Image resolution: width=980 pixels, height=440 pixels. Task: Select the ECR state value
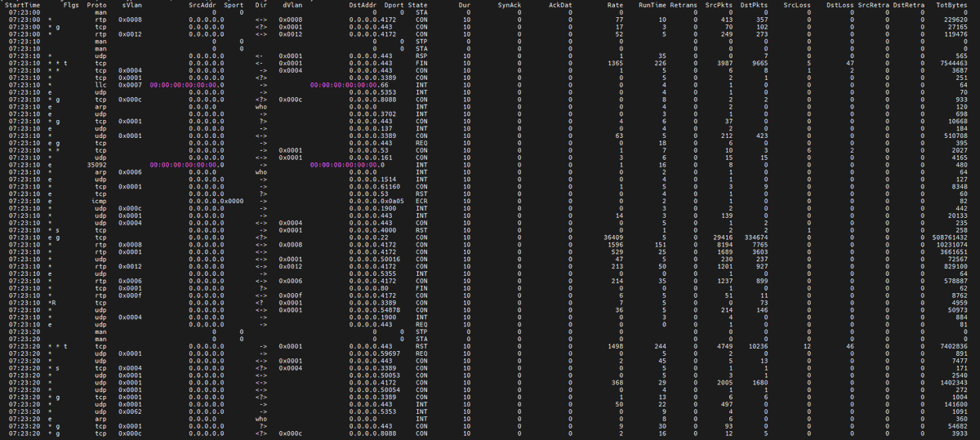pos(421,200)
